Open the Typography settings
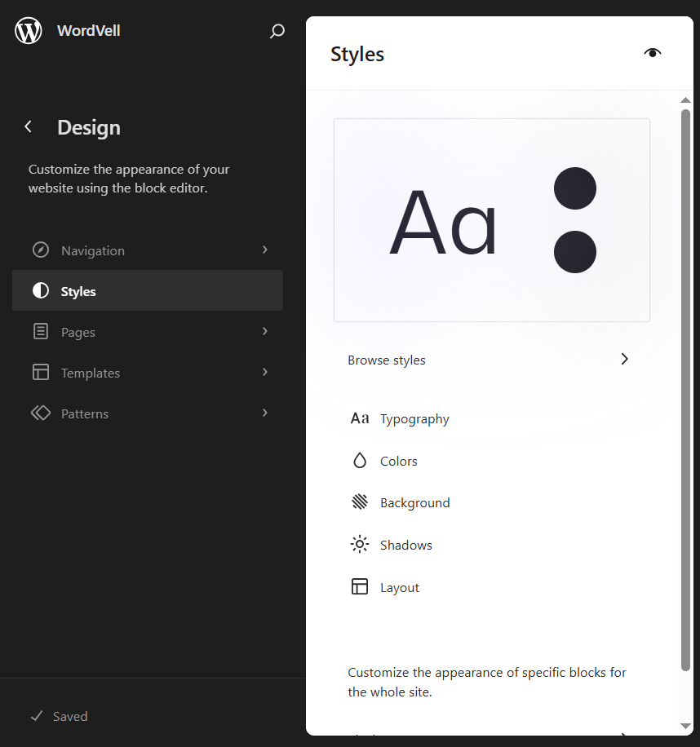Screen dimensions: 700x747 coord(414,419)
